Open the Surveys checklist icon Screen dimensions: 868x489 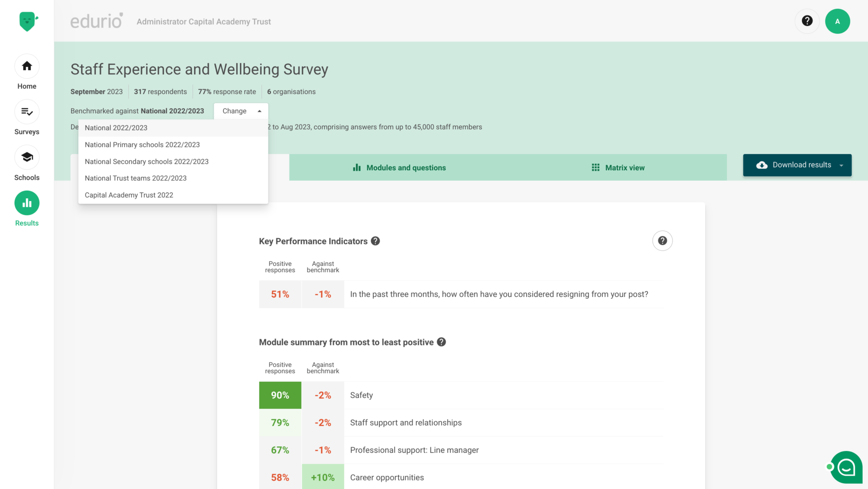point(27,112)
